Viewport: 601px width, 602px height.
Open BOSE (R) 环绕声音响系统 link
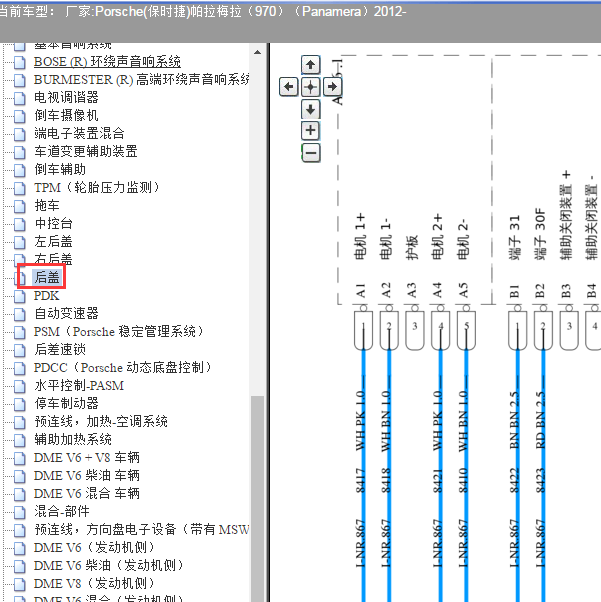point(107,61)
